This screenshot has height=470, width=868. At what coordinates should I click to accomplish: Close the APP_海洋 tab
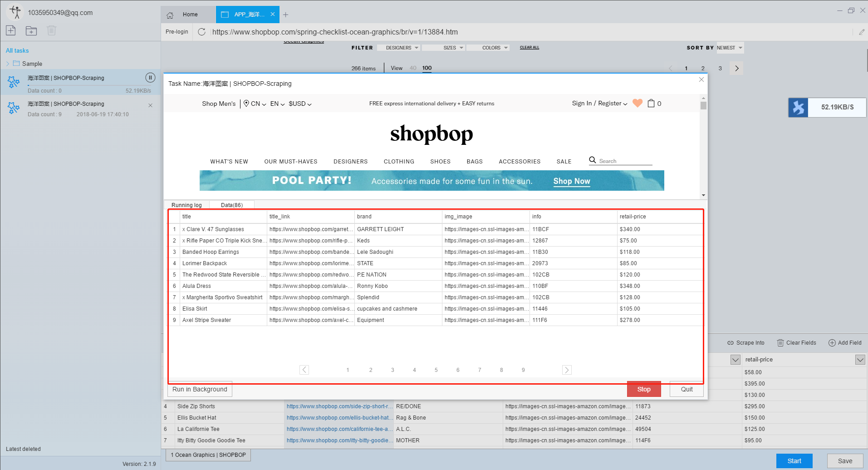(273, 15)
